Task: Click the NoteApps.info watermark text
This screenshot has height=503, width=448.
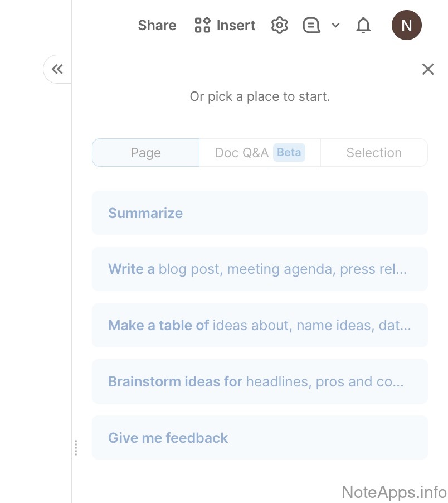Action: (x=393, y=492)
